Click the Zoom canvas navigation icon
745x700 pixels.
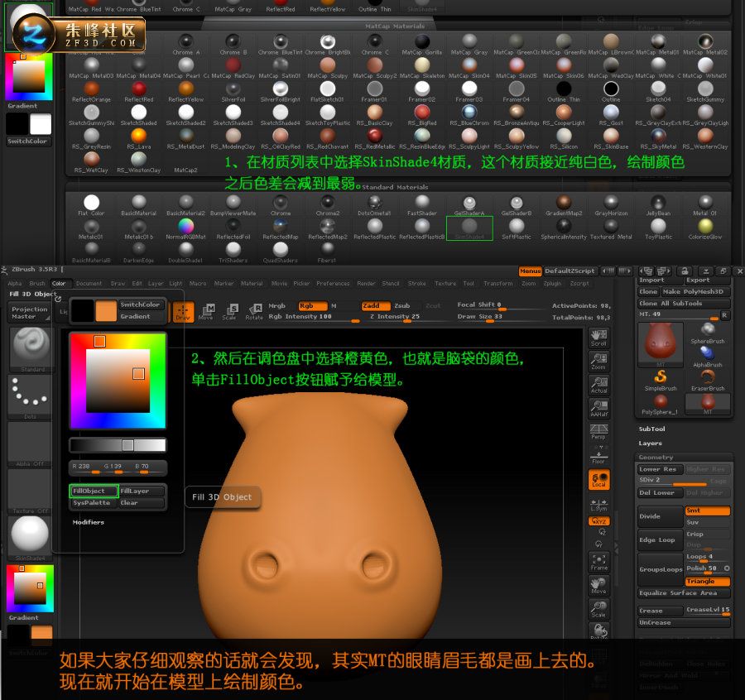(598, 362)
